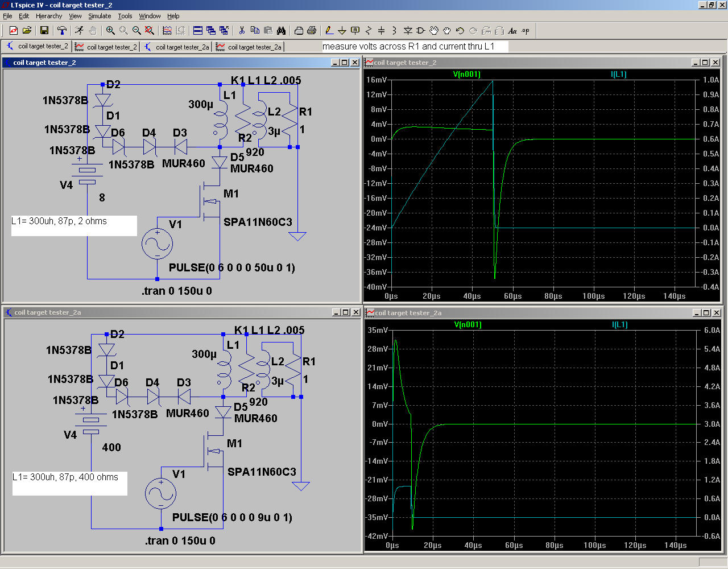Viewport: 728px width, 569px height.
Task: Switch to coil target tester_2a schematic tab
Action: pyautogui.click(x=177, y=47)
